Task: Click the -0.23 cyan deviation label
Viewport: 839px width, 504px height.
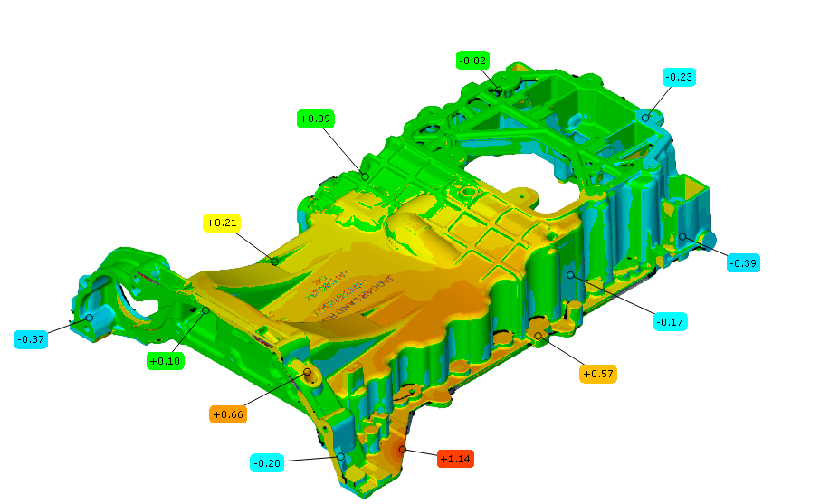Action: pos(679,78)
